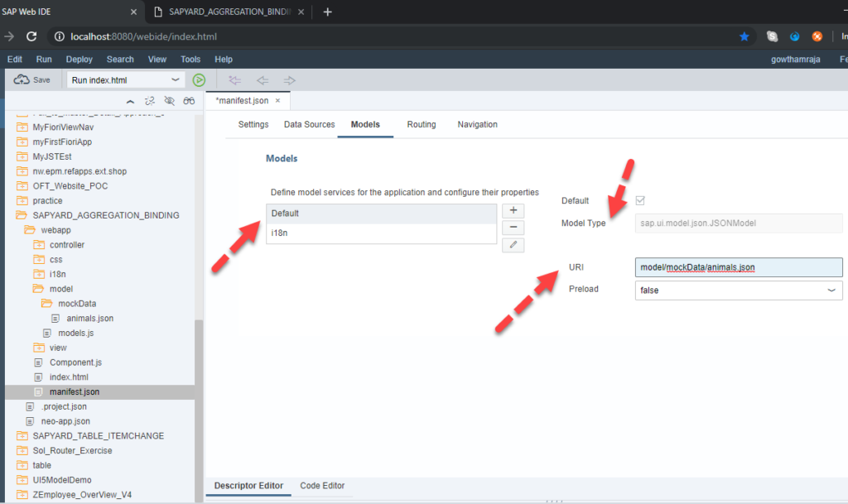848x504 pixels.
Task: Remove selected model with minus button
Action: click(513, 228)
